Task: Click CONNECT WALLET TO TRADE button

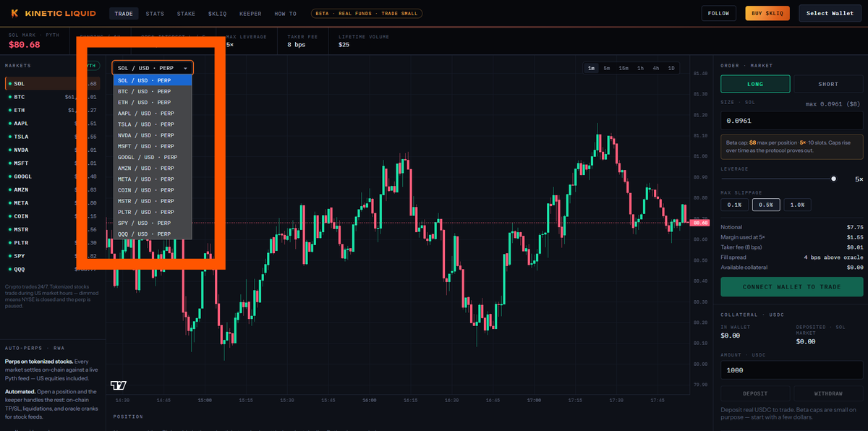Action: [x=791, y=287]
